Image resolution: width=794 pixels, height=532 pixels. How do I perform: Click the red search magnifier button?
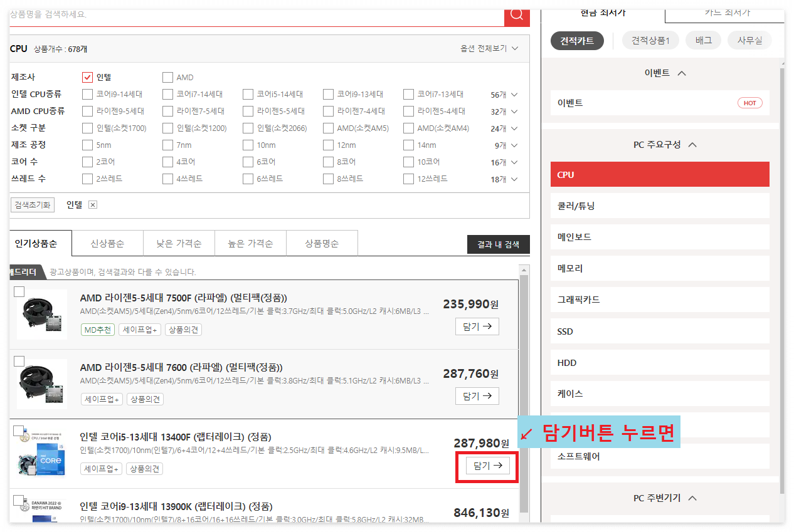pyautogui.click(x=517, y=16)
